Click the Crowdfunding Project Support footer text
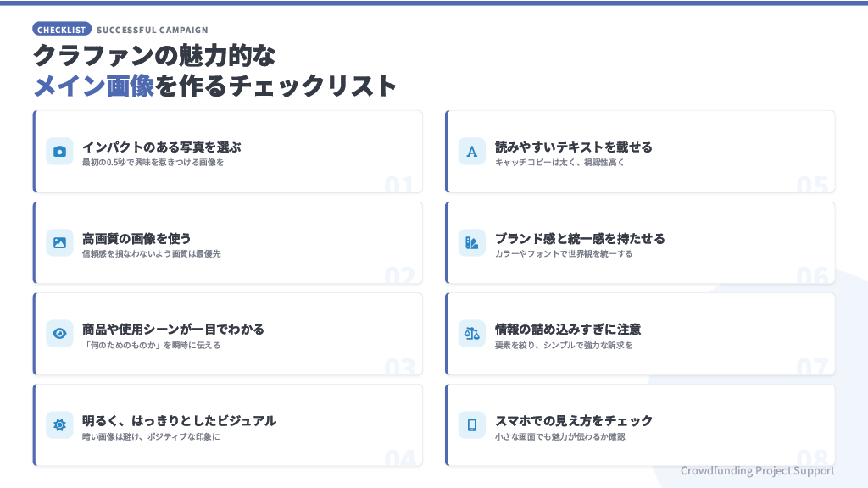Image resolution: width=868 pixels, height=488 pixels. click(x=757, y=471)
